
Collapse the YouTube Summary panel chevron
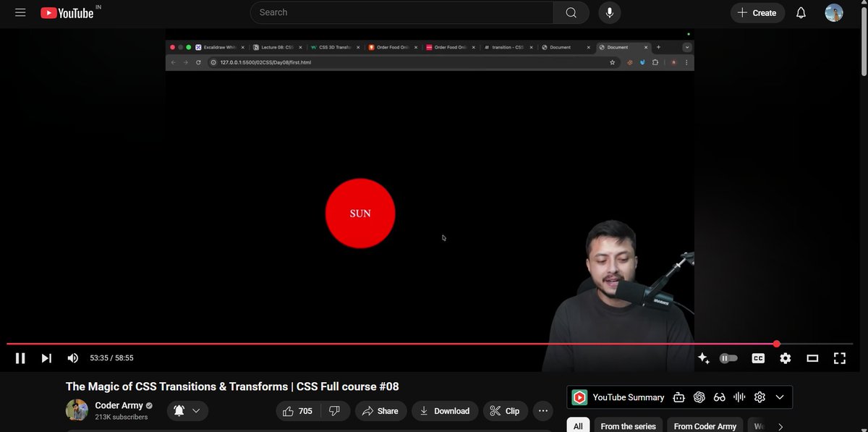tap(780, 397)
